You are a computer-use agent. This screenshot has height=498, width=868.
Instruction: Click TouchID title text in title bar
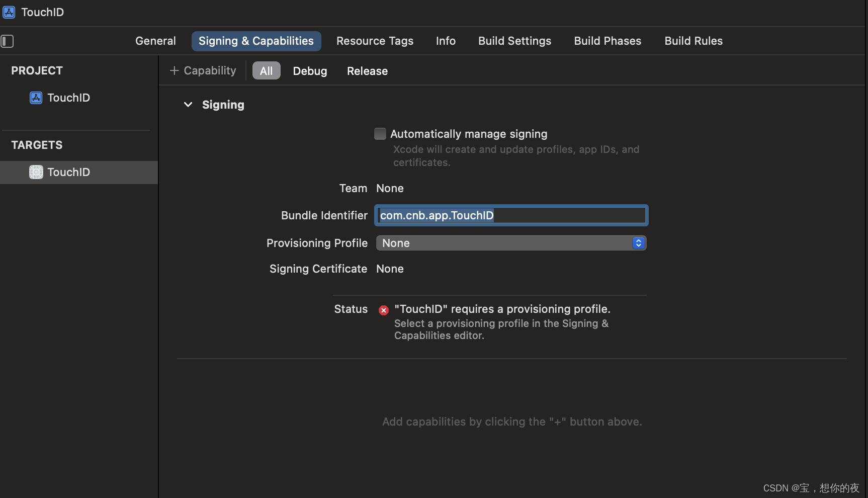point(42,12)
